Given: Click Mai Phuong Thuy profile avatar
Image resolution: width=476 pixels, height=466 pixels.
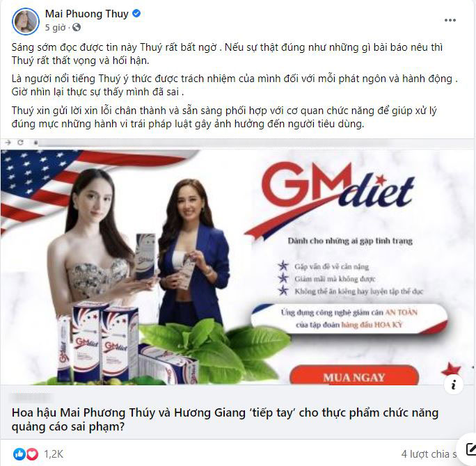Looking at the screenshot, I should pyautogui.click(x=26, y=22).
